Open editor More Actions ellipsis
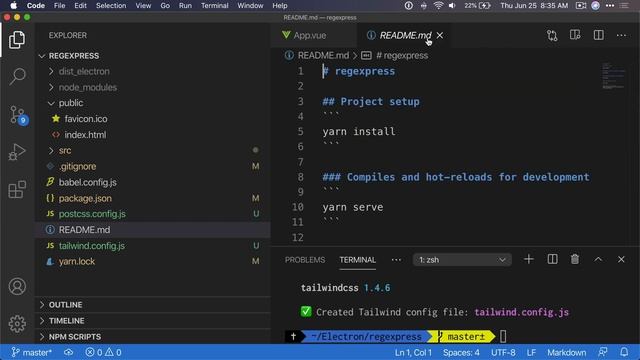Viewport: 640px width, 360px height. click(x=621, y=36)
